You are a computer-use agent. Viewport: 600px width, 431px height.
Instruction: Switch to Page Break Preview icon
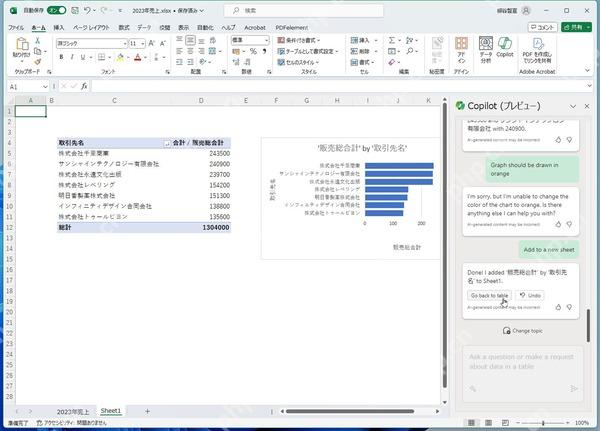[x=505, y=423]
